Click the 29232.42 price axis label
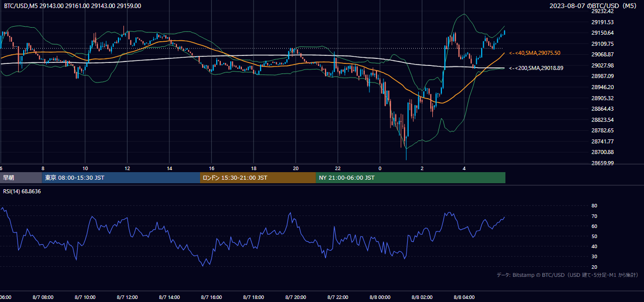This screenshot has width=644, height=302. tap(602, 11)
